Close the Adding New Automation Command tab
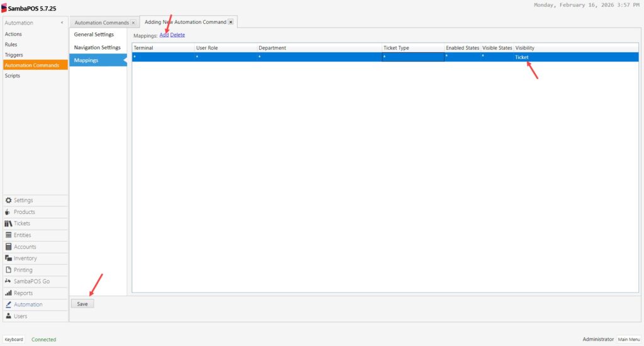This screenshot has width=644, height=346. (231, 22)
